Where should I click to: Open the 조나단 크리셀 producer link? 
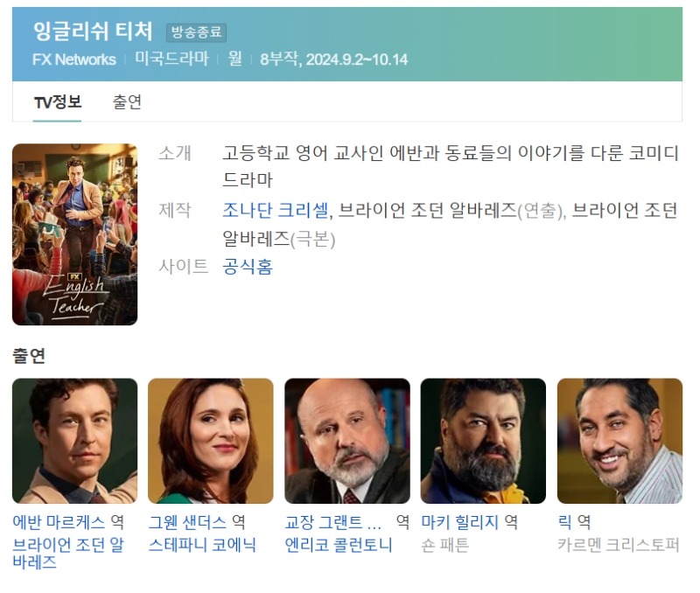276,210
